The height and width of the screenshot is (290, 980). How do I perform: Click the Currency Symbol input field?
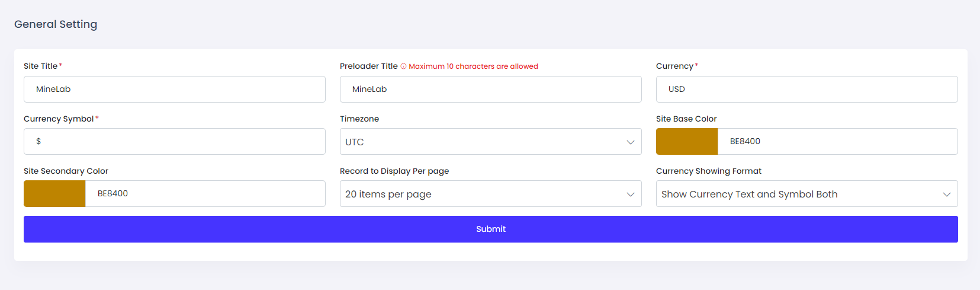175,142
